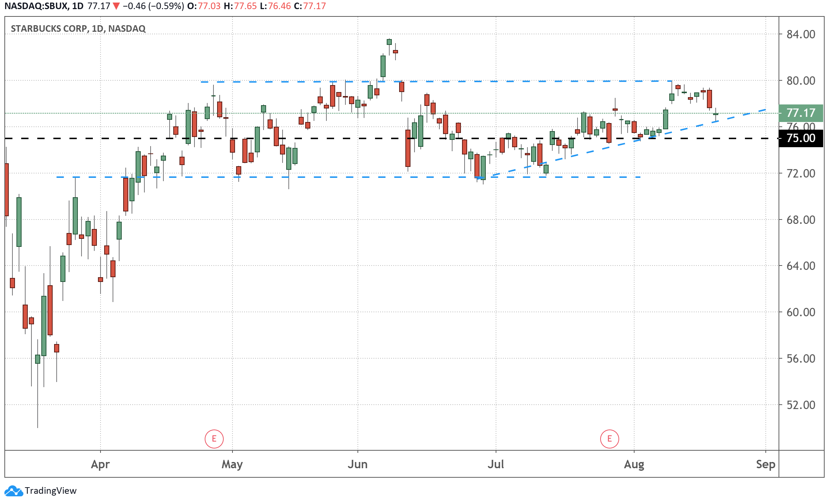Click the Jun label on time axis

pyautogui.click(x=357, y=464)
